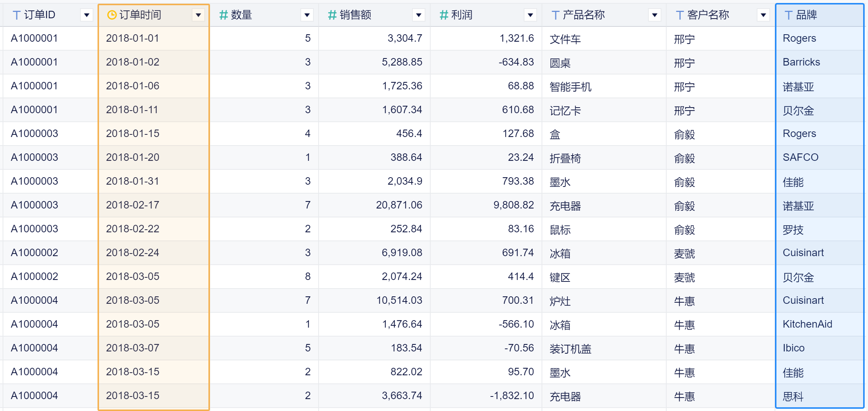Select the cell with date 2018-02-17
868x411 pixels.
[x=133, y=205]
